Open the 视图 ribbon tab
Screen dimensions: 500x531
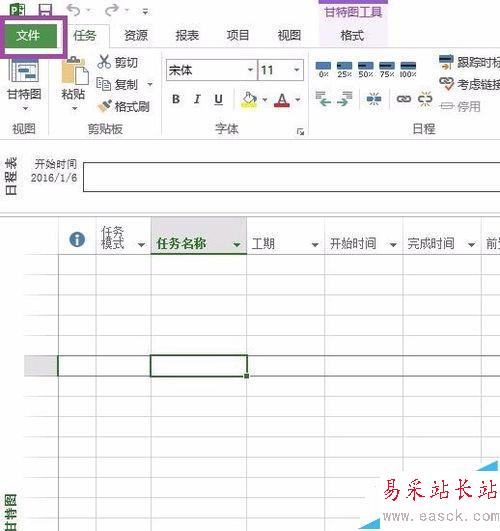pyautogui.click(x=289, y=36)
